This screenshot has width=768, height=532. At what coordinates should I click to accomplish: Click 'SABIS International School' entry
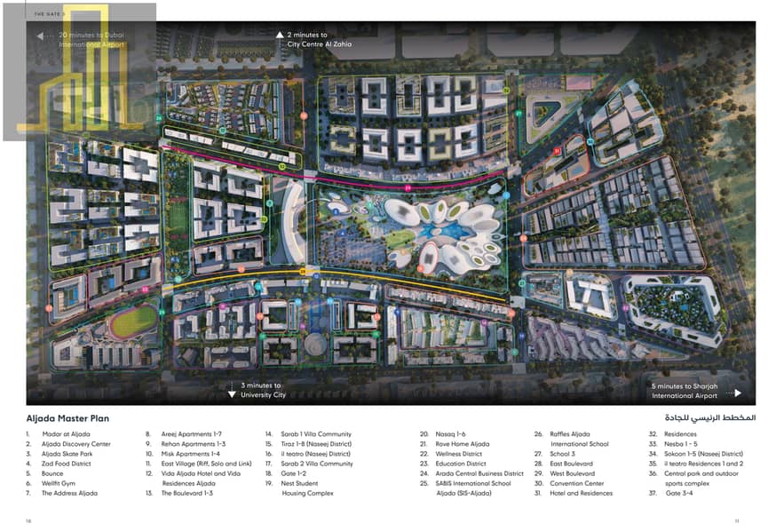(473, 488)
